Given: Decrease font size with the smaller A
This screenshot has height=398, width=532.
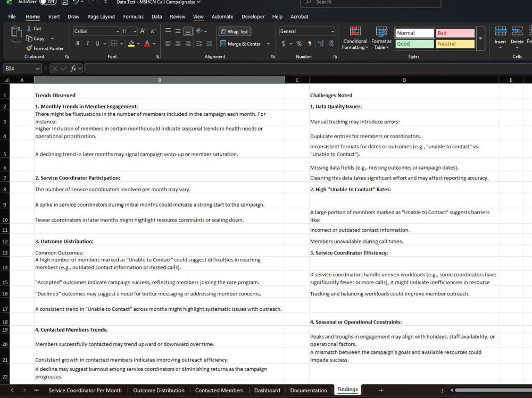Looking at the screenshot, I should tap(153, 31).
